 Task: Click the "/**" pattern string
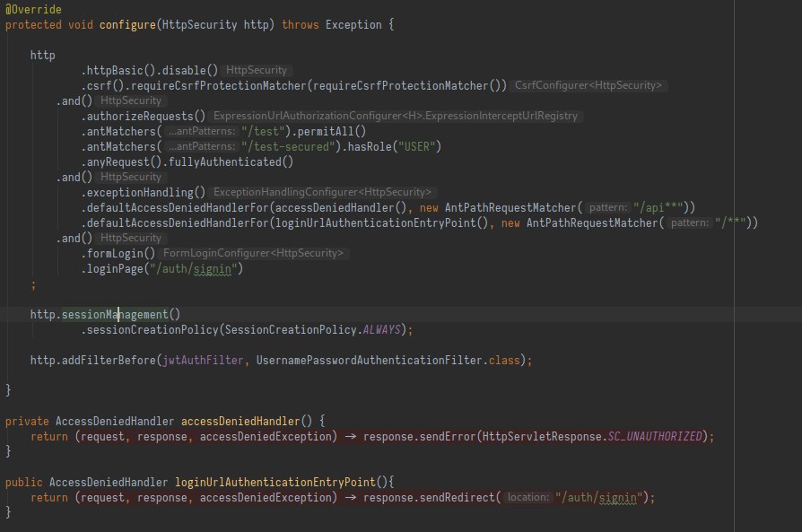[730, 223]
